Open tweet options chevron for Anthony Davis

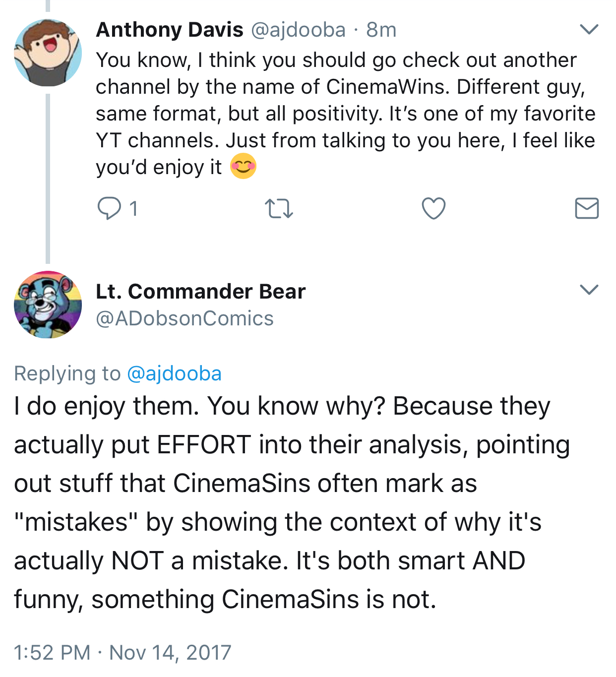[x=589, y=30]
